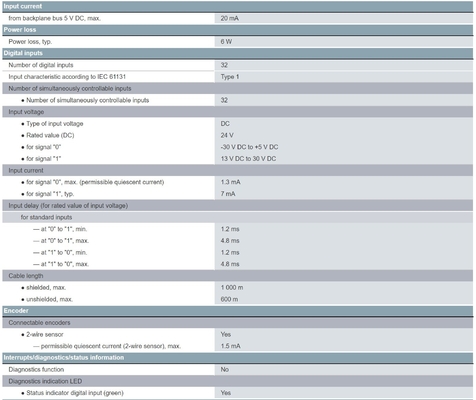Select the 'Type 1' value
This screenshot has width=476, height=400.
tap(230, 77)
